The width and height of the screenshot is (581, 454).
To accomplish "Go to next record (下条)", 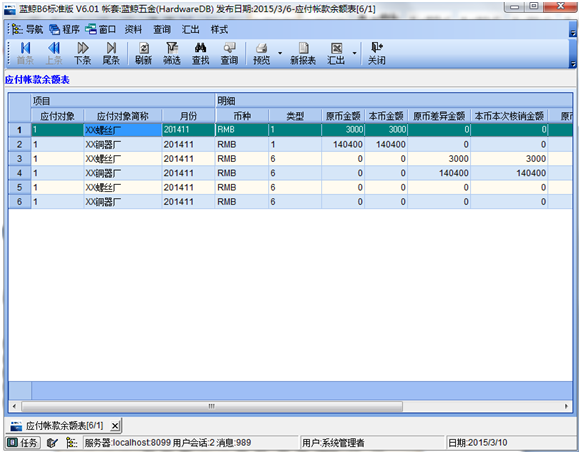I will [x=82, y=53].
